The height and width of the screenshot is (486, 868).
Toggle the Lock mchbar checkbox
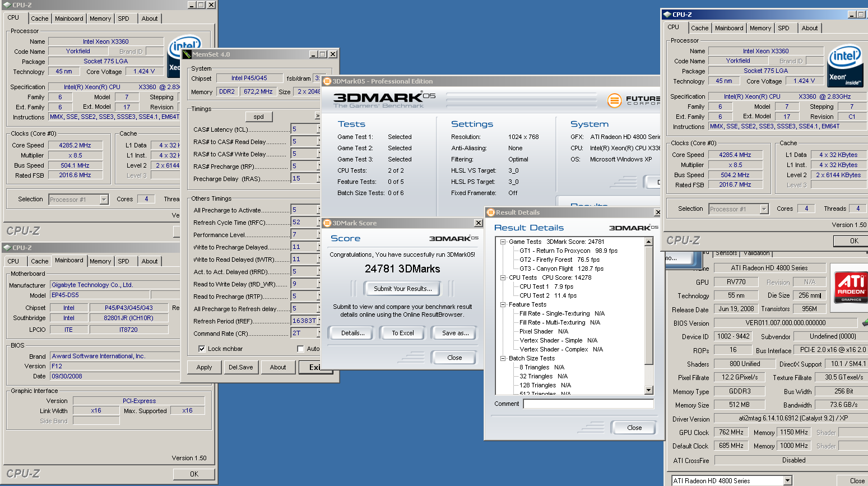click(x=202, y=349)
